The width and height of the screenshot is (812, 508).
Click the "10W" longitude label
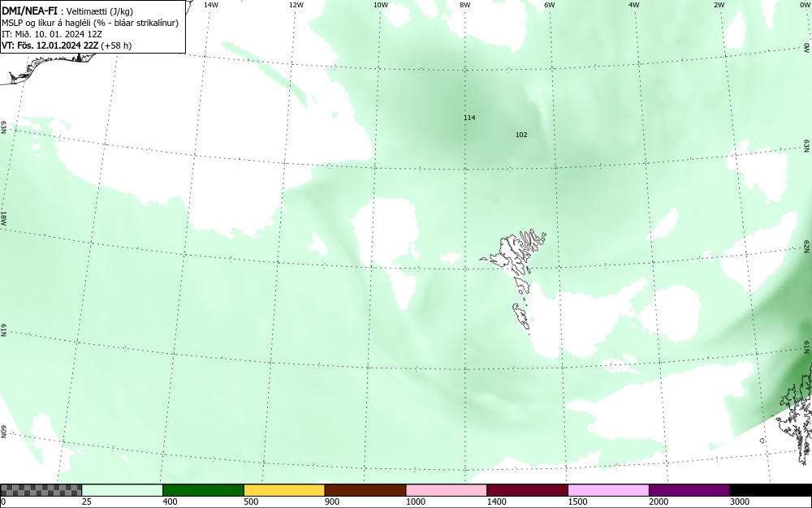381,5
